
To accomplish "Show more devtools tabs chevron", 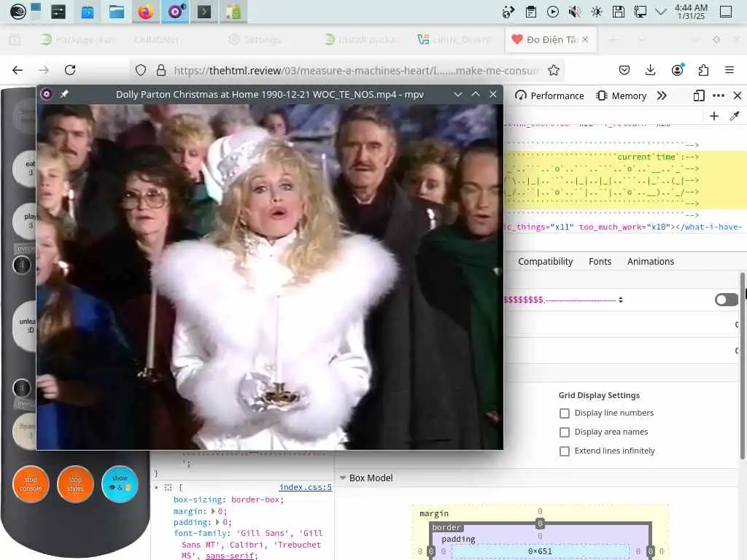I will point(662,96).
